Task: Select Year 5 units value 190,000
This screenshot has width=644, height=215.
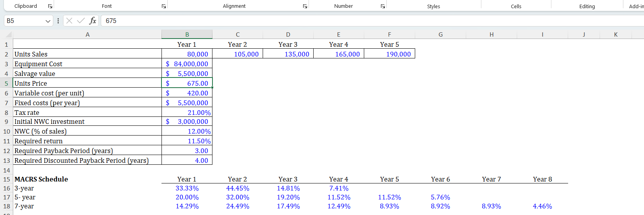Action: 390,54
